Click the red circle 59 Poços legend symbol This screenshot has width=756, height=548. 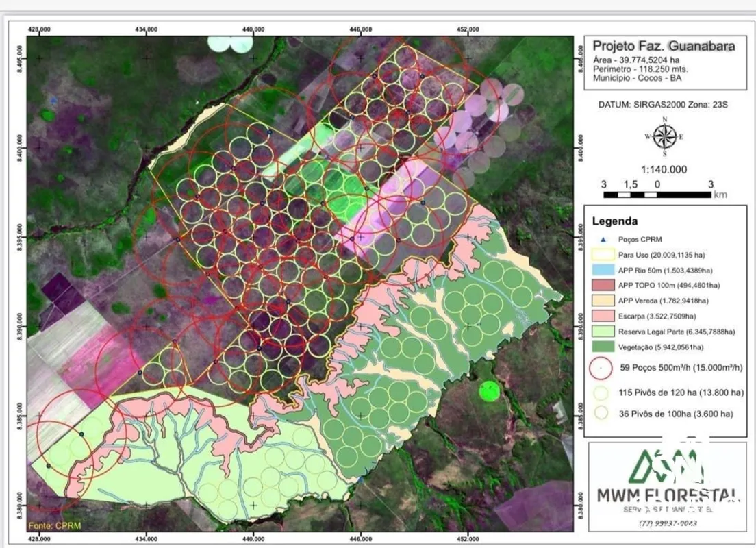pos(600,368)
